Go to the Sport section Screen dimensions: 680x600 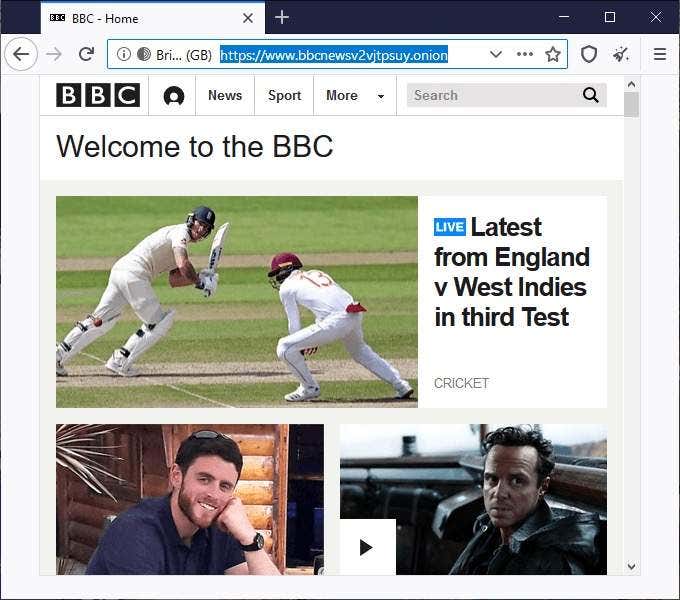point(284,95)
